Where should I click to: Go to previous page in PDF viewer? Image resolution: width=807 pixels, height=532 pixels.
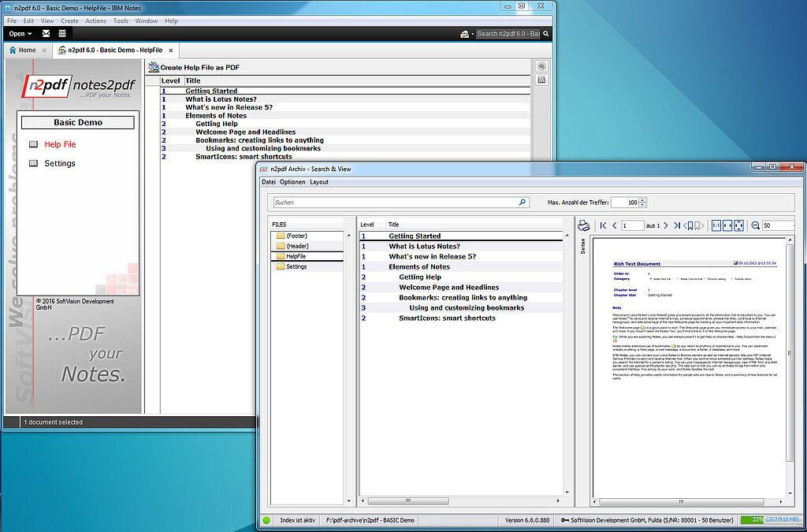click(615, 225)
